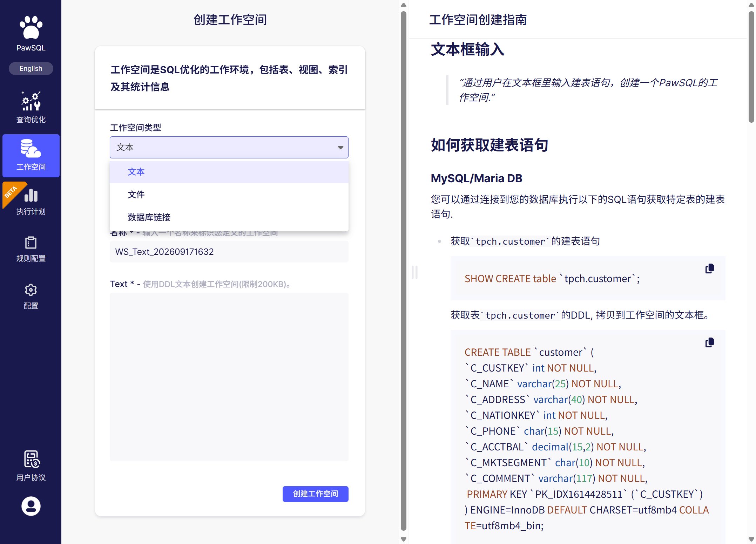Click the PawSQL paw logo
756x544 pixels.
pos(31,27)
